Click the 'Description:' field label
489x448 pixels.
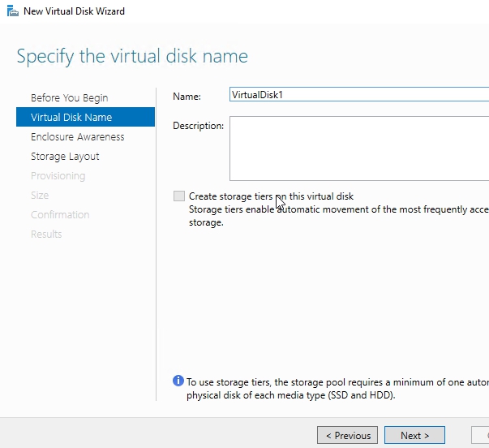[198, 126]
